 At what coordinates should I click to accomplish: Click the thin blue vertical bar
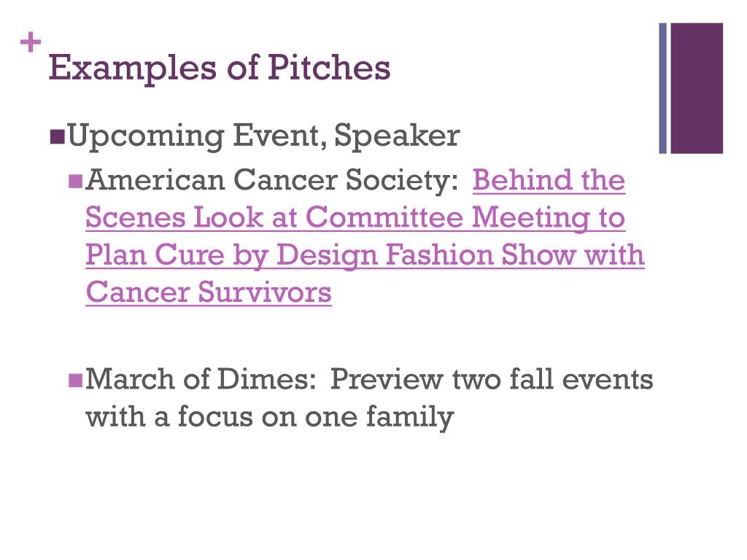(662, 88)
